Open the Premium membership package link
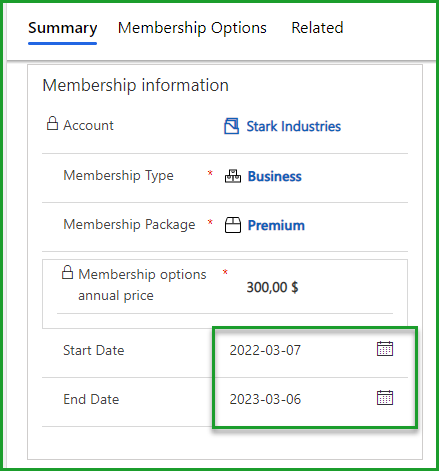Image resolution: width=439 pixels, height=471 pixels. 276,225
